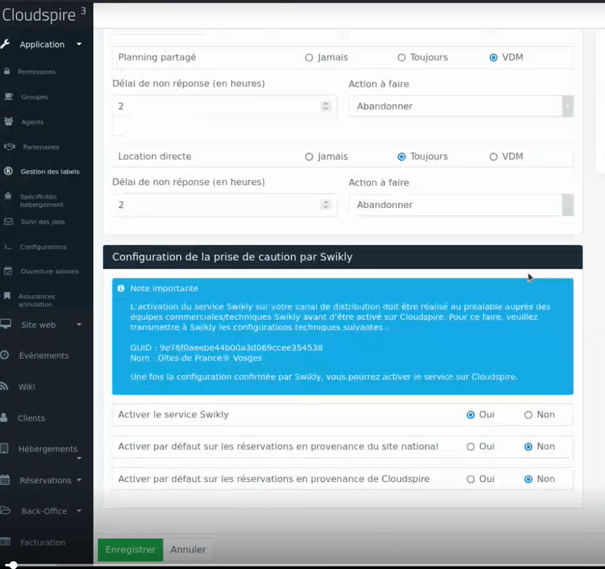Expand the Hébergements submenu arrow
The image size is (605, 569).
[x=79, y=458]
